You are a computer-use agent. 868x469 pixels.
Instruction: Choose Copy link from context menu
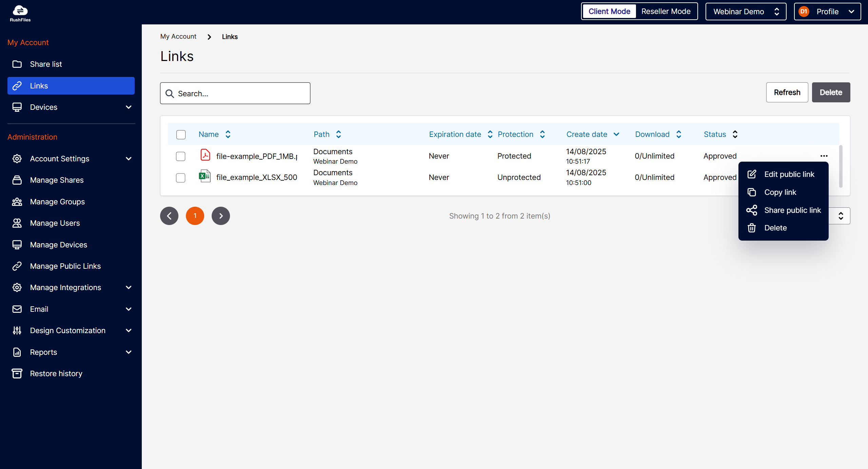[x=780, y=192]
